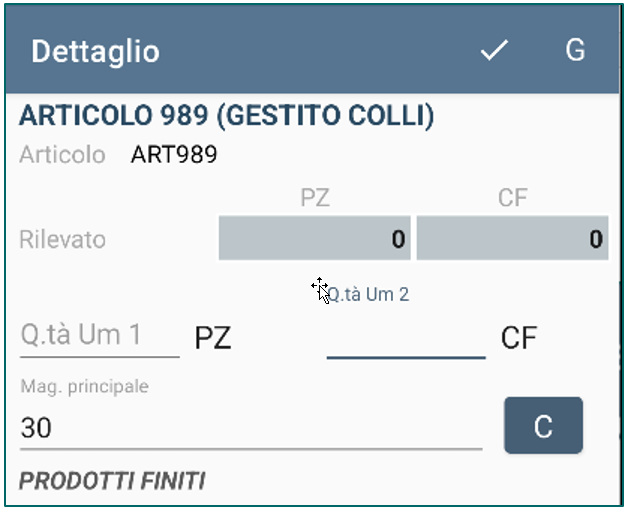Select the ART989 article code text
Screen dimensions: 632x513
[x=174, y=154]
